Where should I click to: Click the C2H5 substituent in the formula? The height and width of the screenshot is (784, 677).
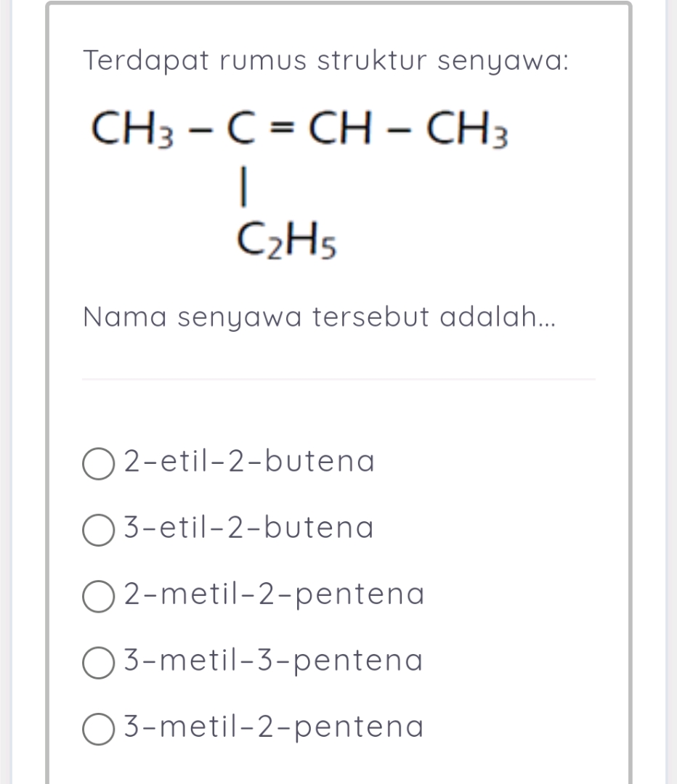[284, 240]
